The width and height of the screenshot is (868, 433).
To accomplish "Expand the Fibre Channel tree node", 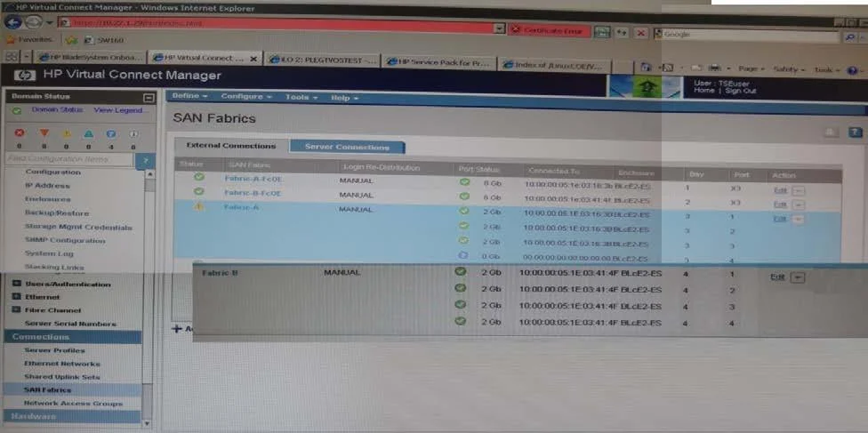I will 16,310.
